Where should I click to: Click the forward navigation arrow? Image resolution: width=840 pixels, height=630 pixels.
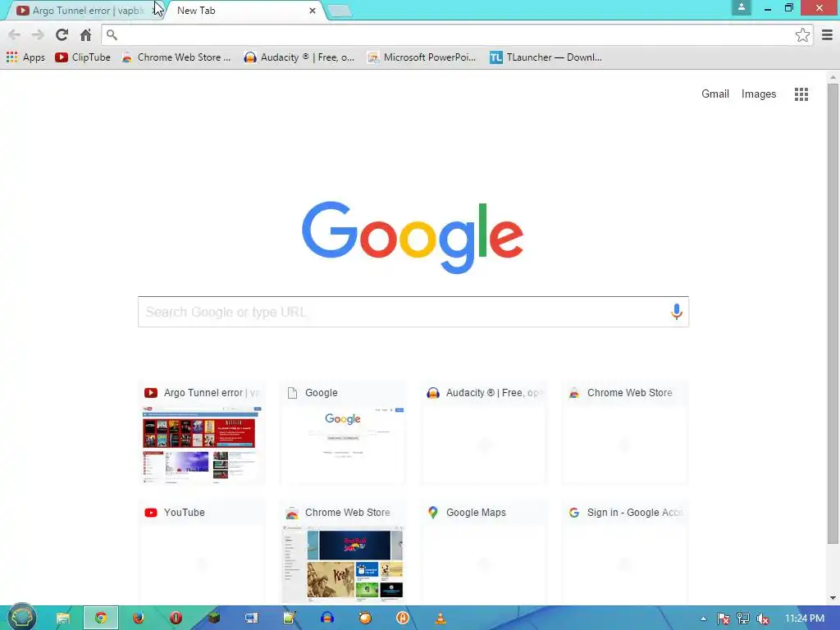click(38, 34)
